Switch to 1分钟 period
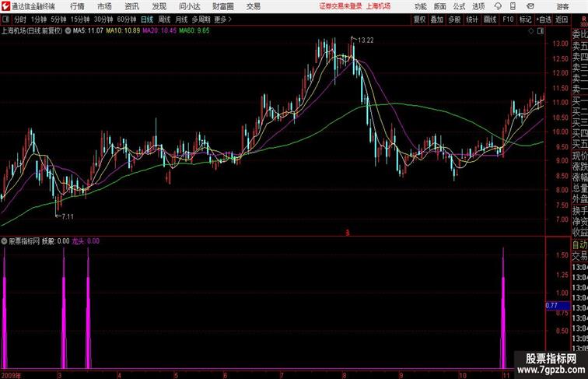Screen dimensions: 588x379 pyautogui.click(x=39, y=19)
